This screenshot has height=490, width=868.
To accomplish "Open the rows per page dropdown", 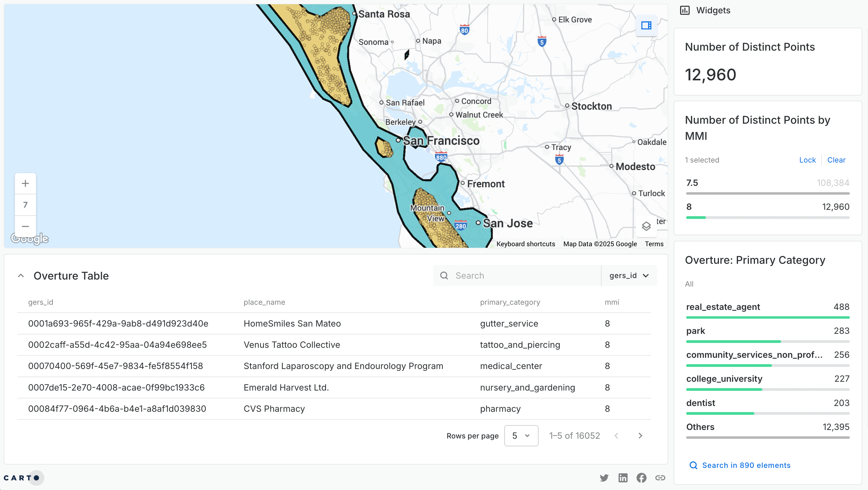I will click(x=521, y=436).
